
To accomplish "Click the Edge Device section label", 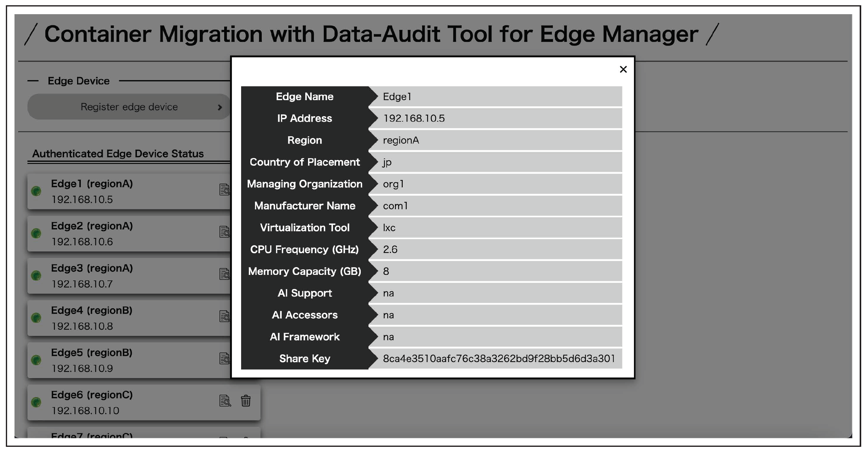I will [x=79, y=81].
